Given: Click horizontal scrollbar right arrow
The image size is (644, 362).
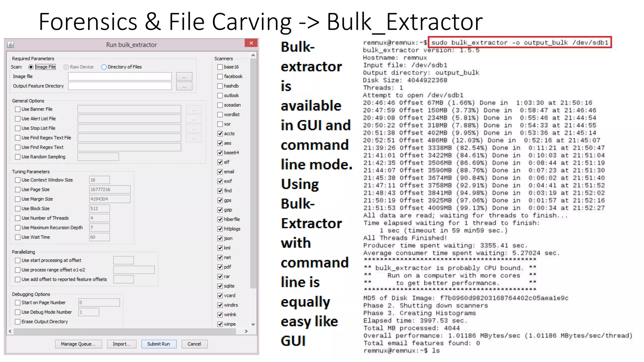Looking at the screenshot, I should pyautogui.click(x=246, y=331).
